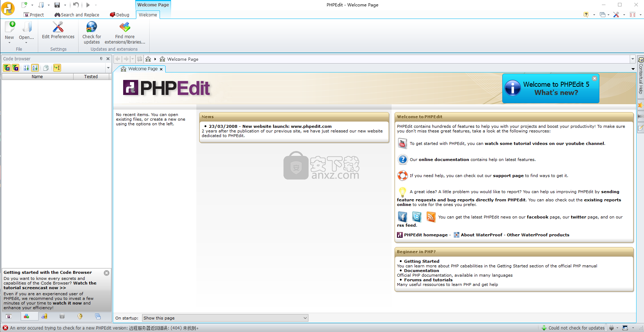The width and height of the screenshot is (644, 332).
Task: Open Find more extensions/libraries
Action: click(125, 32)
